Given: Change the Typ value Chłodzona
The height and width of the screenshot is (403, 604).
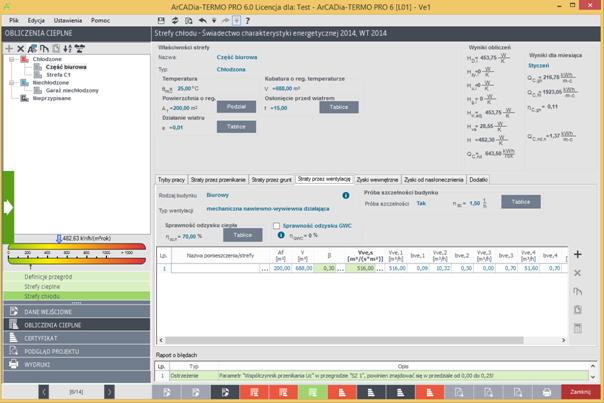Looking at the screenshot, I should [231, 69].
